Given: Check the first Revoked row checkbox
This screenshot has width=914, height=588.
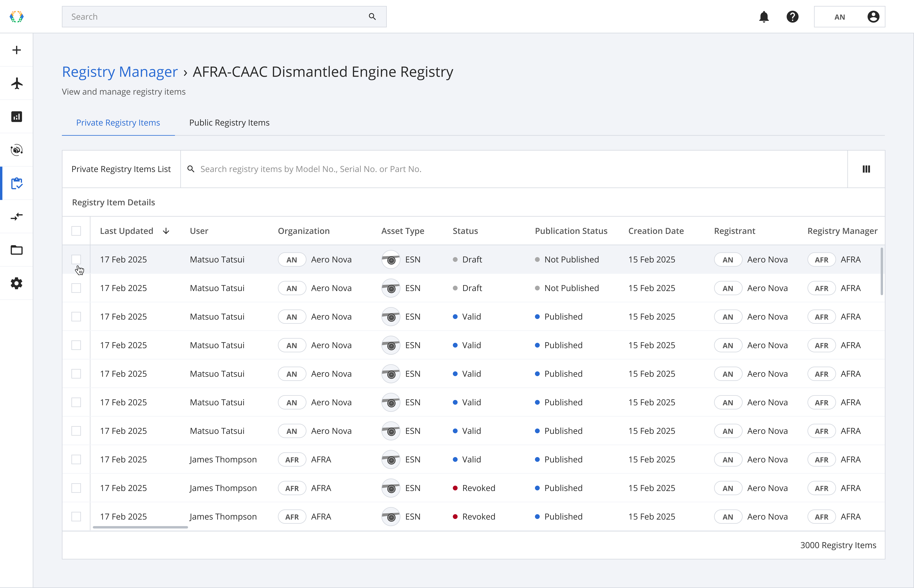Looking at the screenshot, I should pyautogui.click(x=76, y=488).
